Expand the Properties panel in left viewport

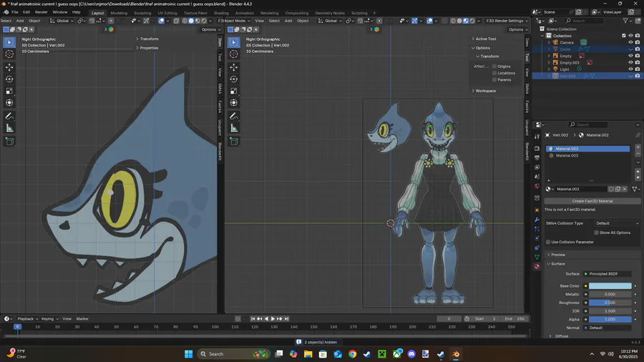click(147, 48)
